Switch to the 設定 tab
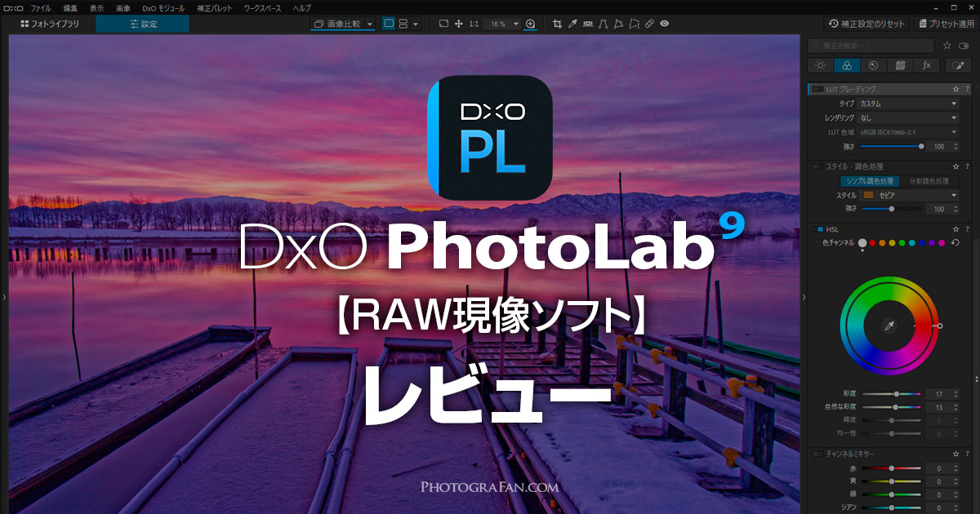 [x=142, y=24]
